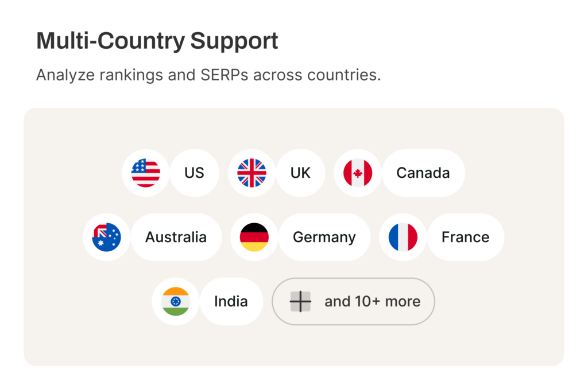The height and width of the screenshot is (389, 588).
Task: Click the United States flag icon
Action: point(146,173)
